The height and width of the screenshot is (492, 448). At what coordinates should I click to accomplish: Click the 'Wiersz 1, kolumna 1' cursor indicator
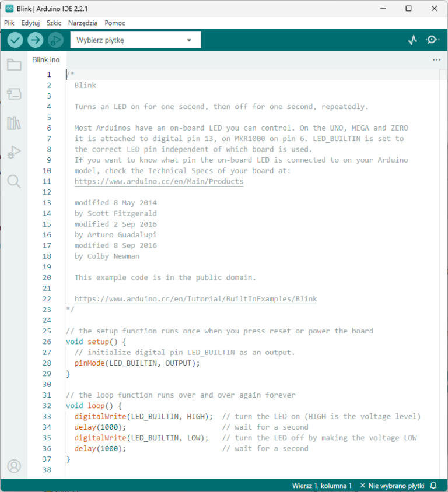(x=322, y=486)
